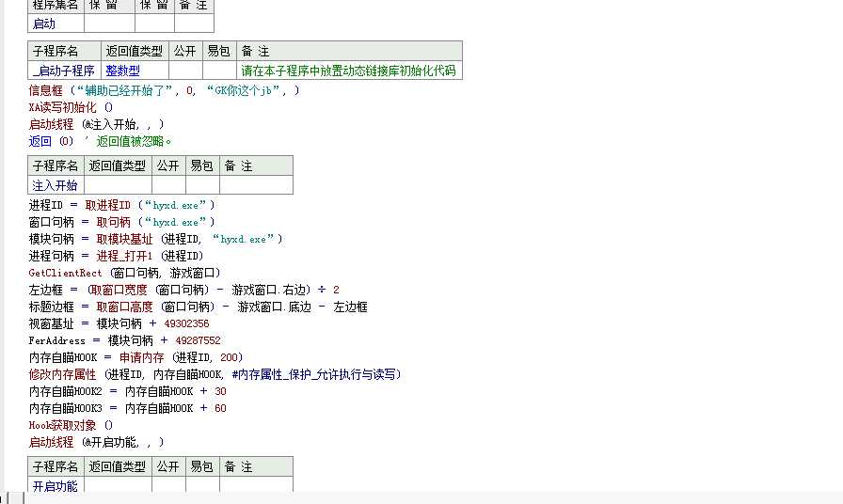Click 启动线程 (&注入开始, , ) line
843x504 pixels.
click(x=96, y=125)
